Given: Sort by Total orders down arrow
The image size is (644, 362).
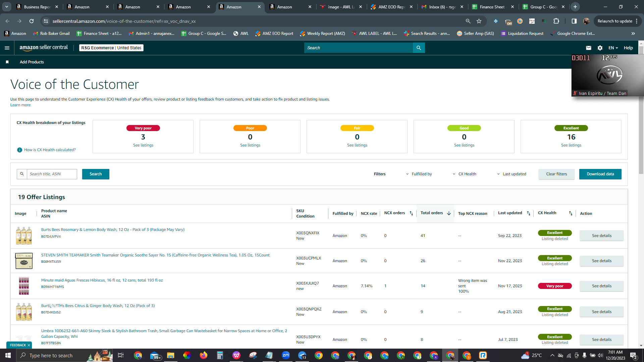Looking at the screenshot, I should [x=449, y=213].
